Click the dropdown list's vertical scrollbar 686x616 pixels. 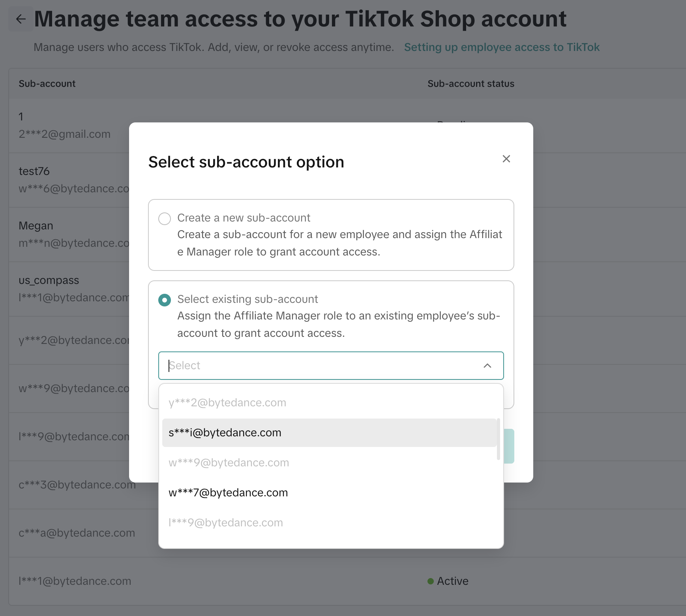pyautogui.click(x=499, y=439)
